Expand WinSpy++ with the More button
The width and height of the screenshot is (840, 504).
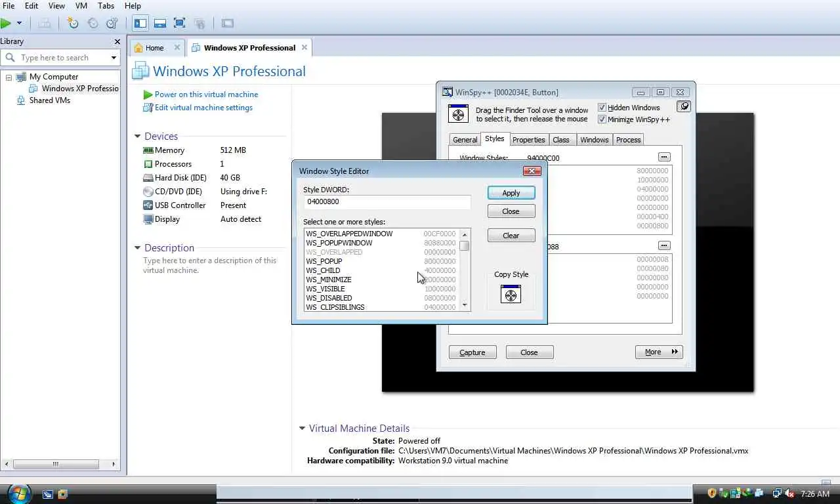pos(659,352)
